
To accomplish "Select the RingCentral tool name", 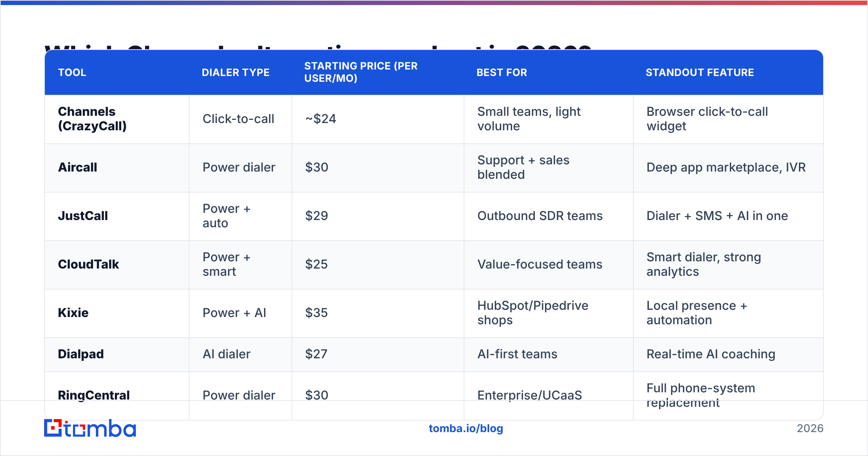I will (x=94, y=395).
